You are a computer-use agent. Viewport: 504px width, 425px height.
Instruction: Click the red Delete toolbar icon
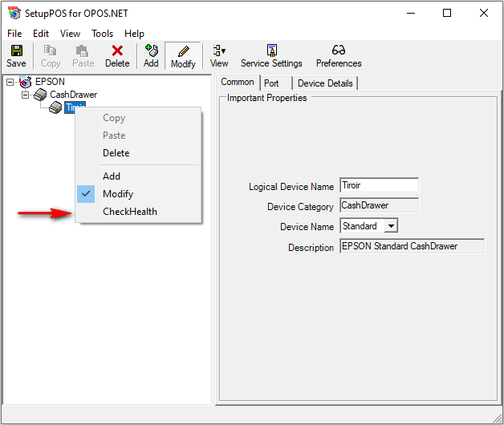(x=117, y=55)
